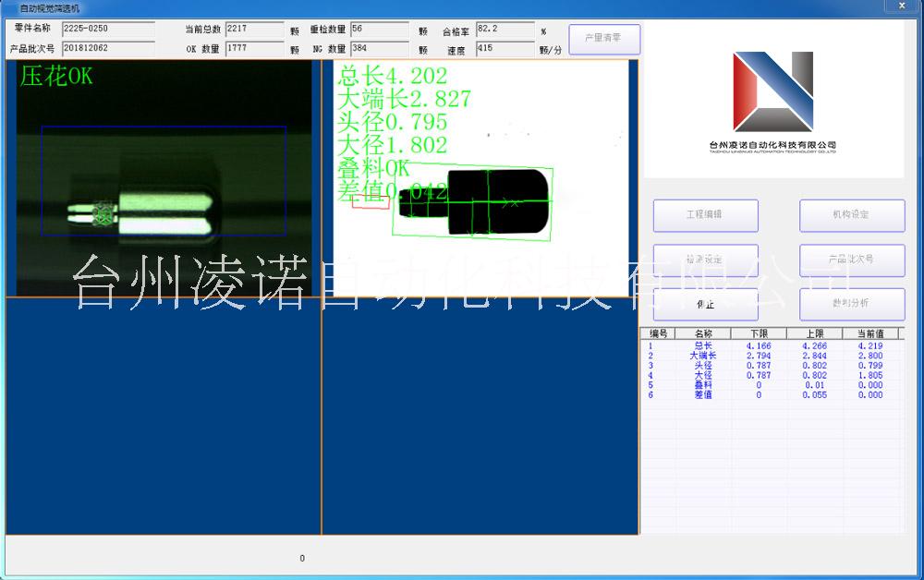Click the 压花OK camera view image

(x=162, y=179)
